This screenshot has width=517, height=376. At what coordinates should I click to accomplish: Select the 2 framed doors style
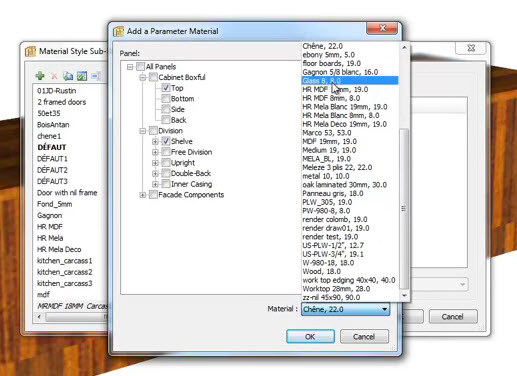coord(62,102)
